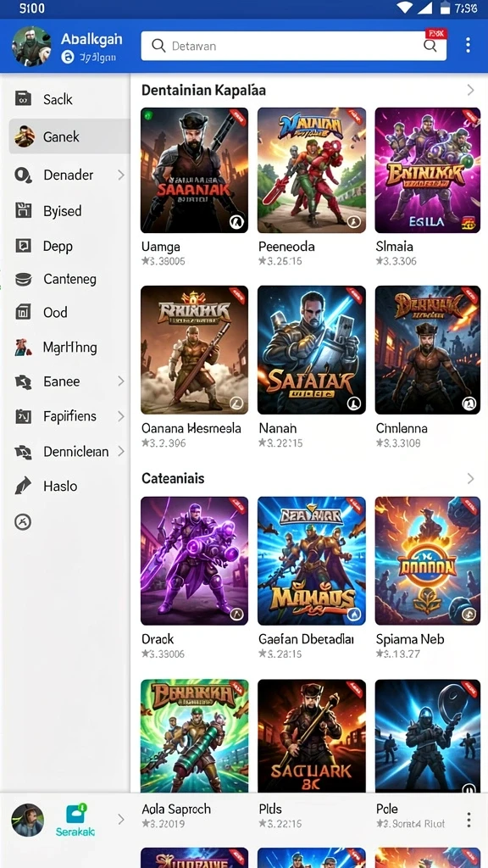Click the circular icon below Haslo
The image size is (488, 868).
point(23,521)
